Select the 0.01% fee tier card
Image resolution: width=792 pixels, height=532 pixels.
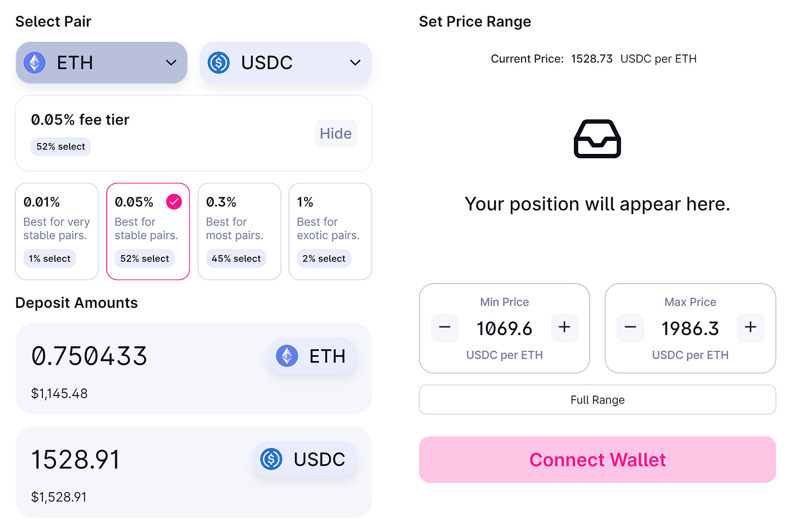pyautogui.click(x=57, y=231)
